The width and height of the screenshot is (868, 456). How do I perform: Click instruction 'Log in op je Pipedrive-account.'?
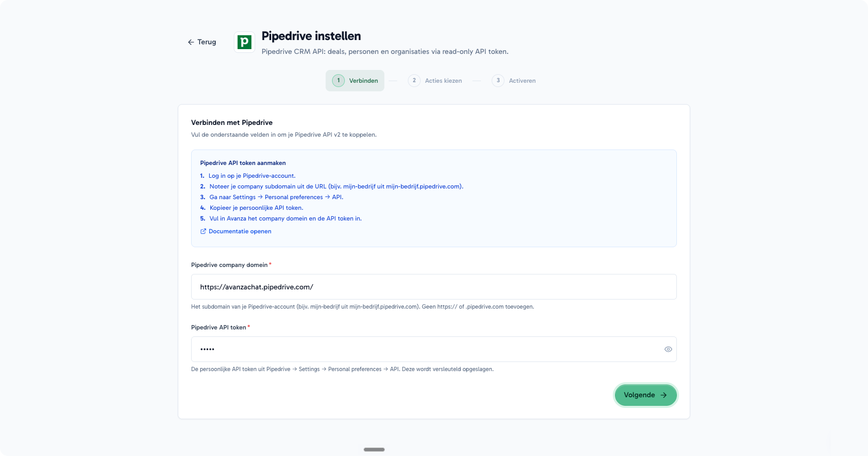252,176
